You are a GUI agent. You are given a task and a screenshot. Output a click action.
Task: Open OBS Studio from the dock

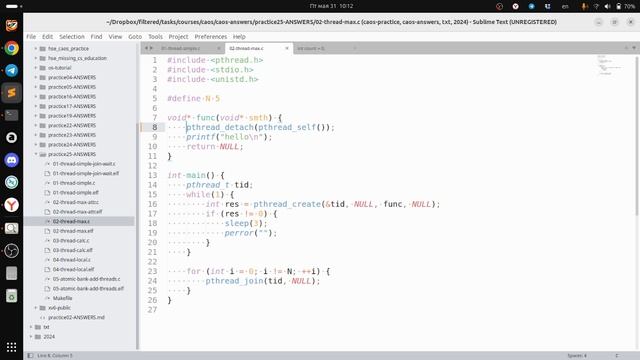point(11,251)
